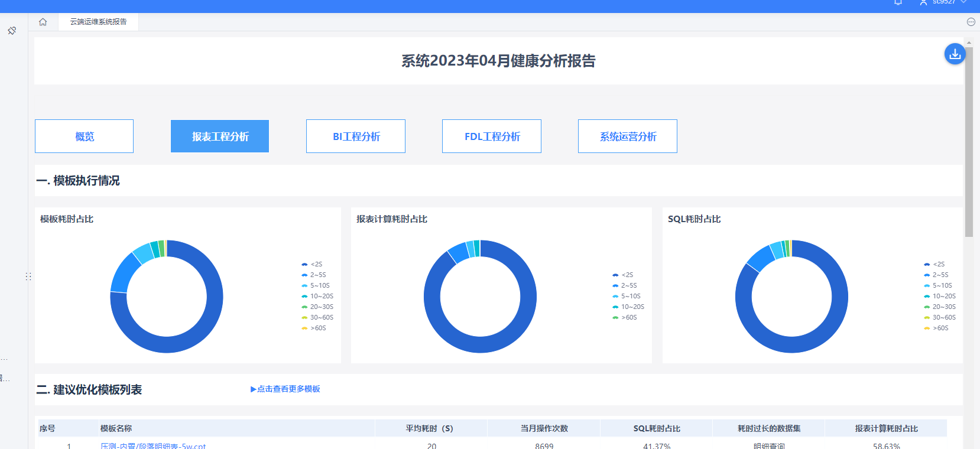This screenshot has width=980, height=449.
Task: Open the FDL工程分析 section
Action: click(492, 136)
